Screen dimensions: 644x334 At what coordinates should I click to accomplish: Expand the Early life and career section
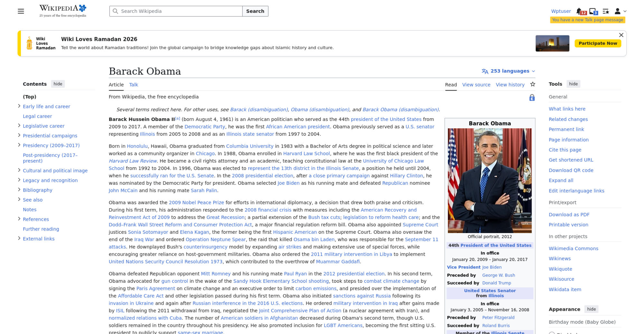(x=19, y=106)
